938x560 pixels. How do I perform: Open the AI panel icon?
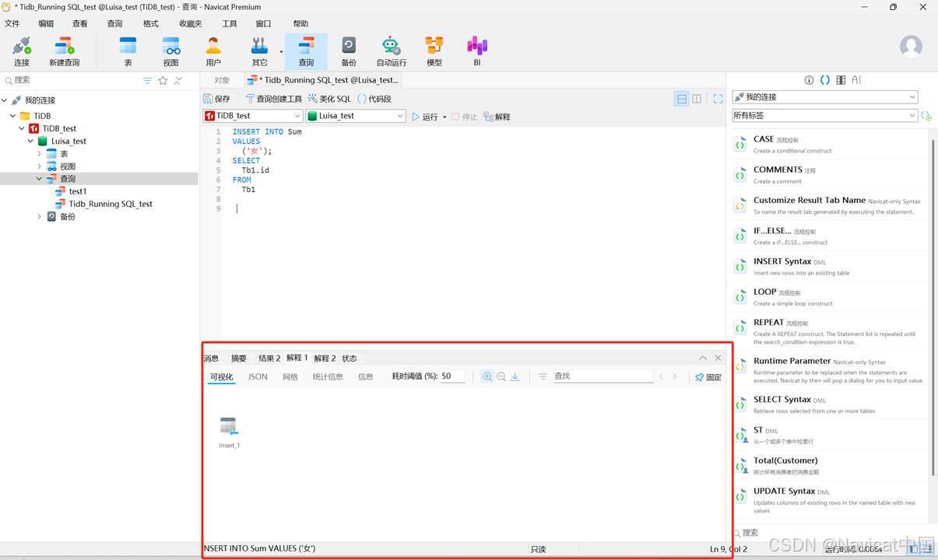[856, 80]
